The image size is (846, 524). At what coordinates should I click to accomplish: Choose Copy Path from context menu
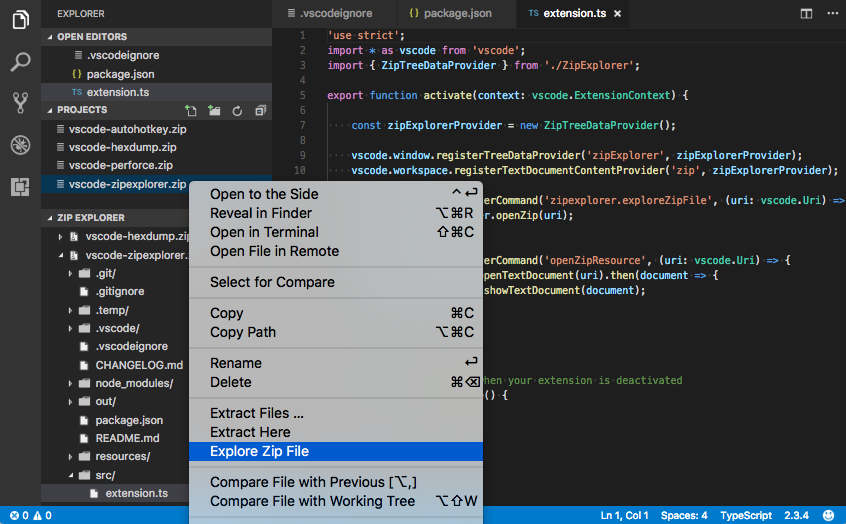pyautogui.click(x=336, y=332)
